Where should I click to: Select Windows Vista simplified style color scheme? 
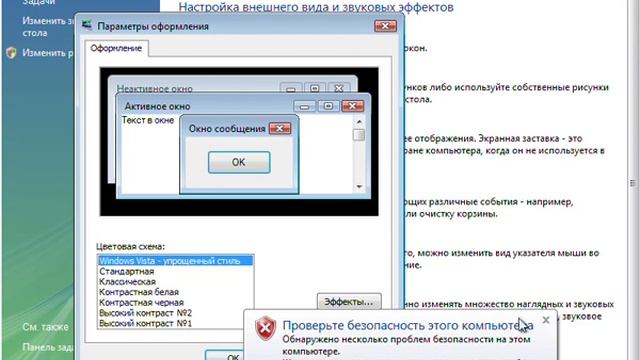(x=176, y=261)
